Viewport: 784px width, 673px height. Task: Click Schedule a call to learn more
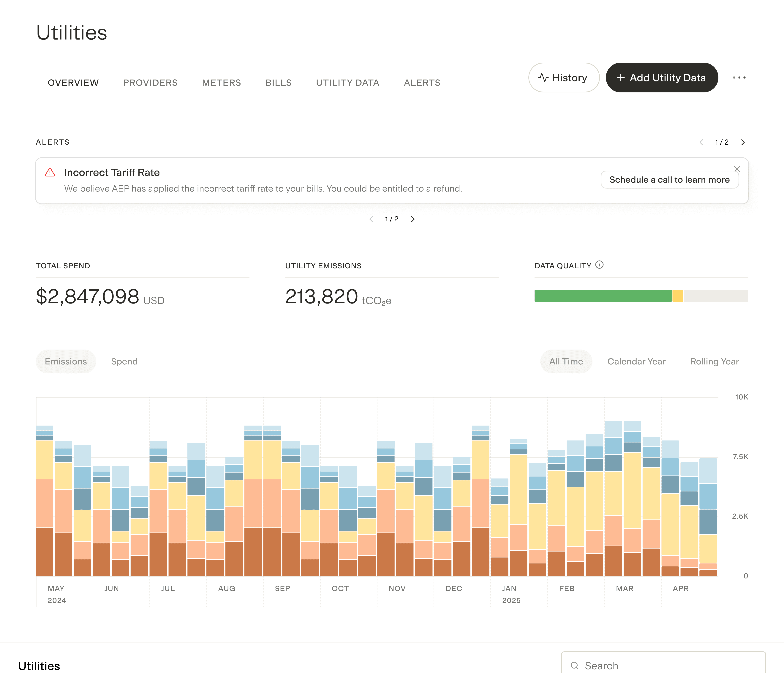click(x=669, y=180)
